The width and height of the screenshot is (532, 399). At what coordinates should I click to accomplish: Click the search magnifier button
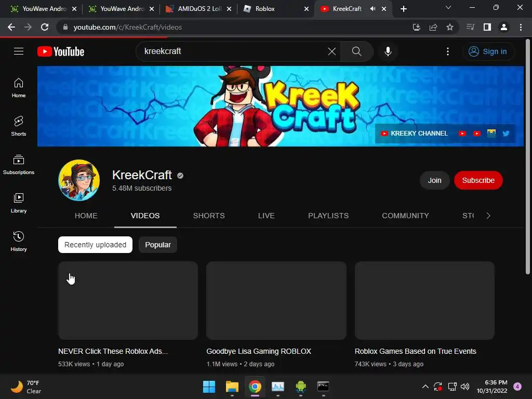click(356, 51)
